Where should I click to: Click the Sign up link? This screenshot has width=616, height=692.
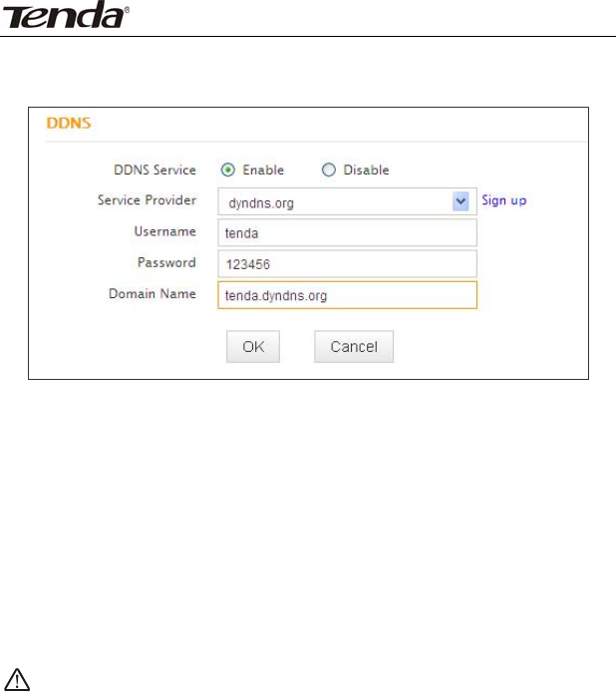(504, 200)
